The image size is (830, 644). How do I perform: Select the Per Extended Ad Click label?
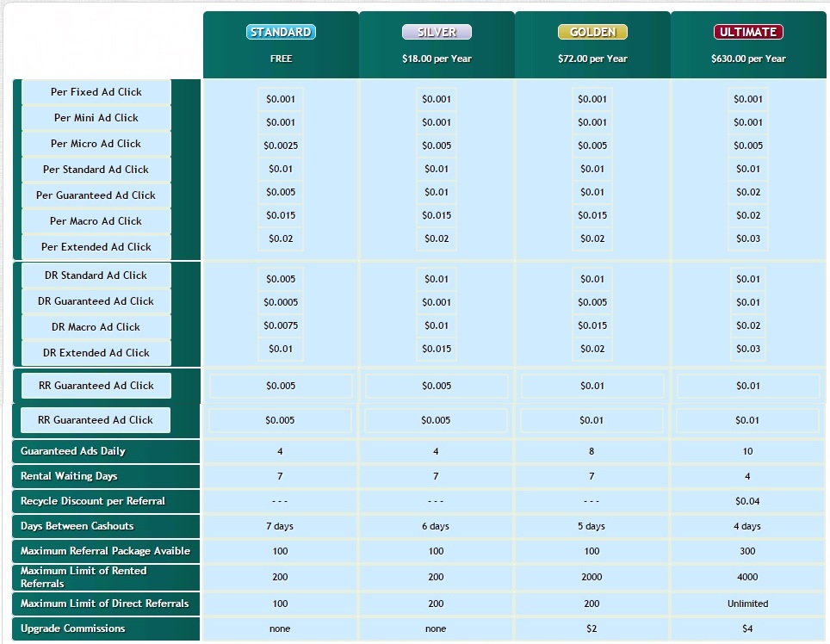(96, 247)
